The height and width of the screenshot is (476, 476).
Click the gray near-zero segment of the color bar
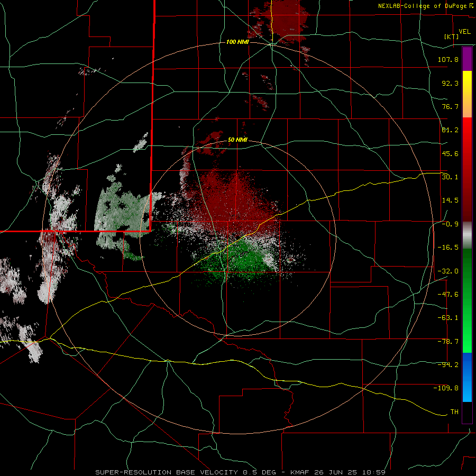click(467, 235)
